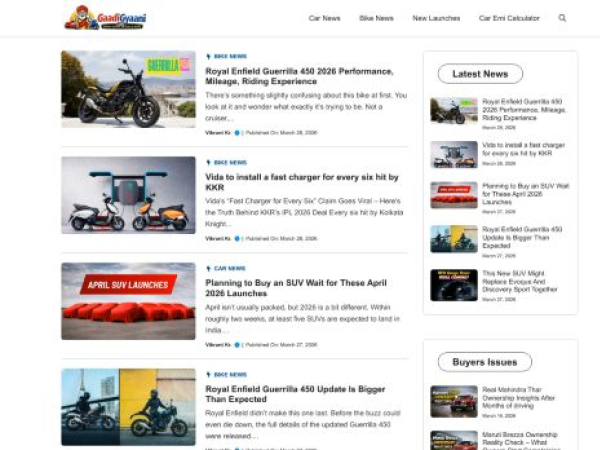Open the Car News menu item
Image resolution: width=600 pixels, height=450 pixels.
(324, 18)
